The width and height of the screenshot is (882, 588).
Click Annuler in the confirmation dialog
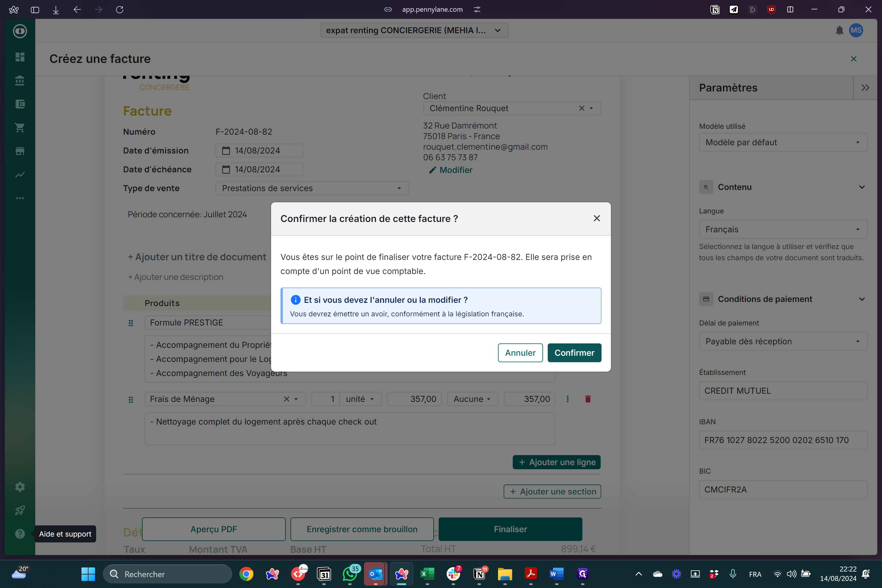[x=520, y=353]
